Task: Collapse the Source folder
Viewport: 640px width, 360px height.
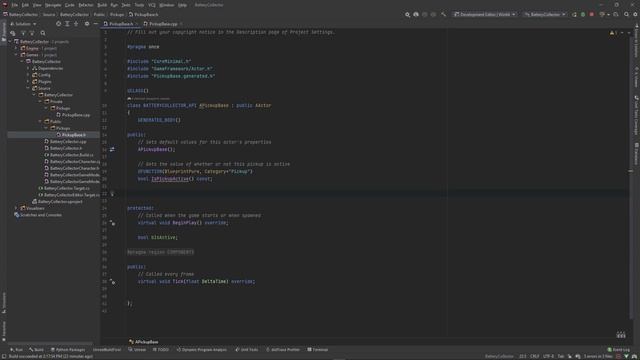Action: pos(28,88)
